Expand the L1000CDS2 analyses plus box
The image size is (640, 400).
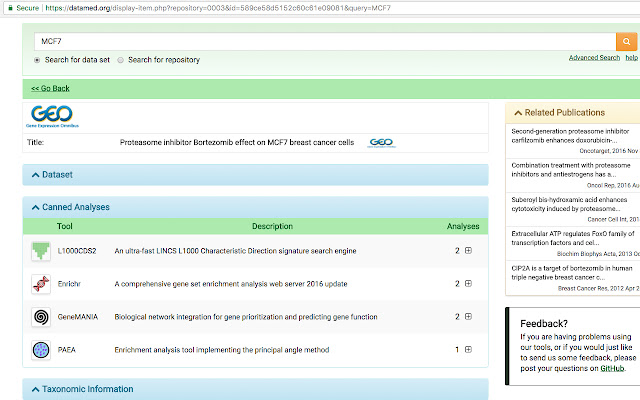click(x=468, y=251)
